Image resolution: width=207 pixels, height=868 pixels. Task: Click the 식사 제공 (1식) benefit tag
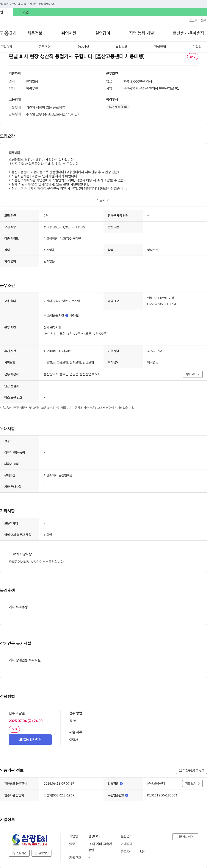tap(118, 107)
